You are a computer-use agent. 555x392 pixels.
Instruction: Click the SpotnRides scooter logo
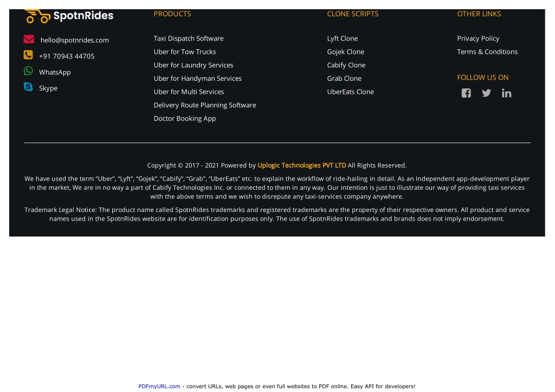(37, 16)
